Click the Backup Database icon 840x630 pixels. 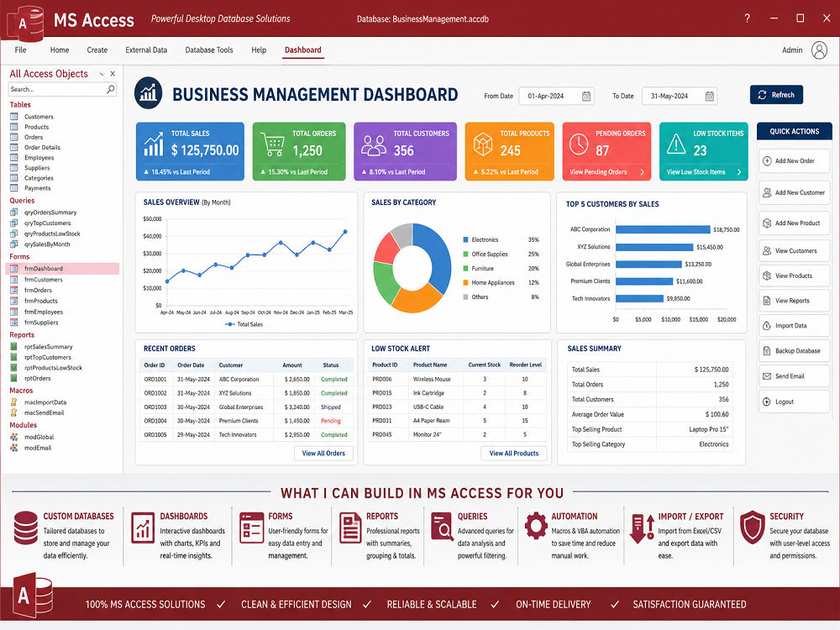pyautogui.click(x=767, y=351)
